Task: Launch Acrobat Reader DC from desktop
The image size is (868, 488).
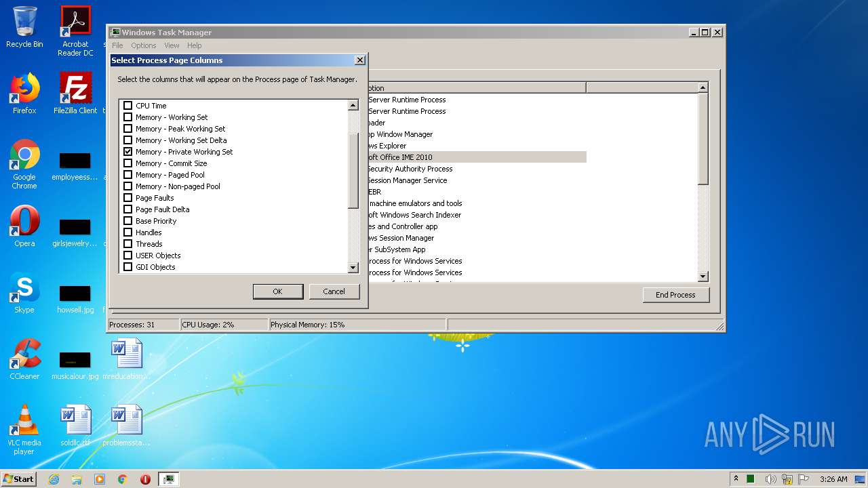Action: pyautogui.click(x=75, y=31)
